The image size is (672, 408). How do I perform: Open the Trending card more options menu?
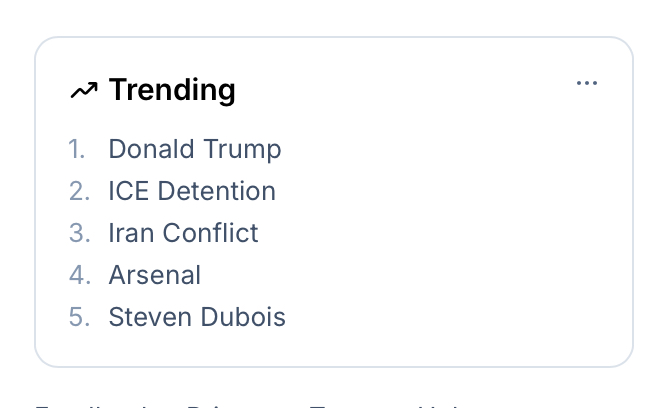click(587, 83)
